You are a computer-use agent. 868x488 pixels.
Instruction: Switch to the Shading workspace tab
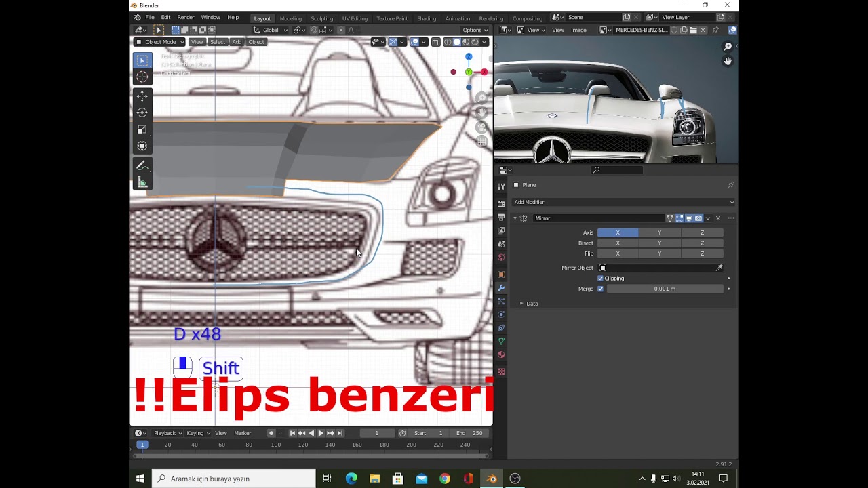(427, 18)
